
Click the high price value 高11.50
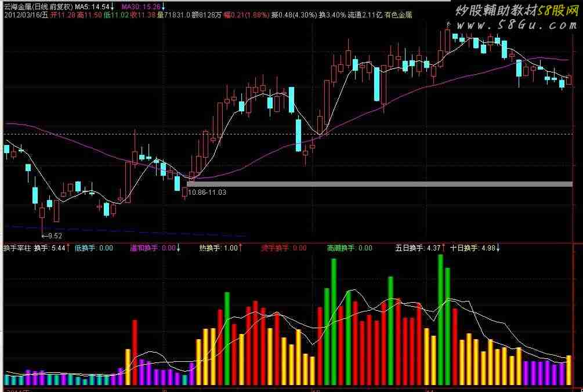89,15
